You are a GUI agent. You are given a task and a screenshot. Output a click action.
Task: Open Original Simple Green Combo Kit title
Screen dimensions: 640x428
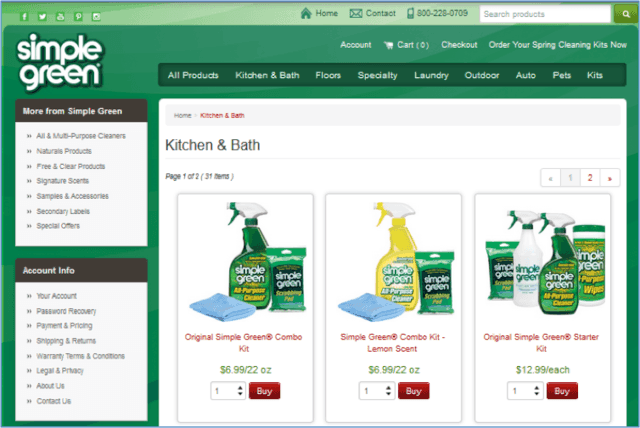click(244, 343)
